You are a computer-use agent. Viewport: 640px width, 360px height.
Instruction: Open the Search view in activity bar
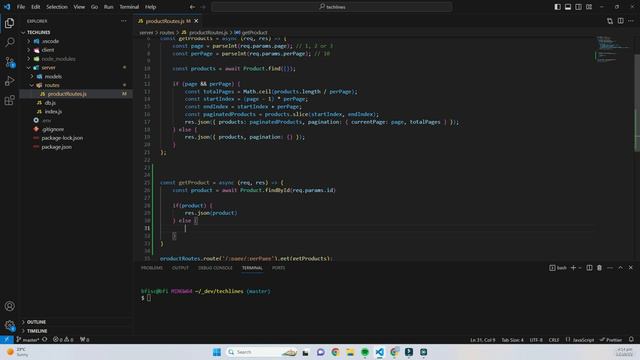[x=9, y=42]
